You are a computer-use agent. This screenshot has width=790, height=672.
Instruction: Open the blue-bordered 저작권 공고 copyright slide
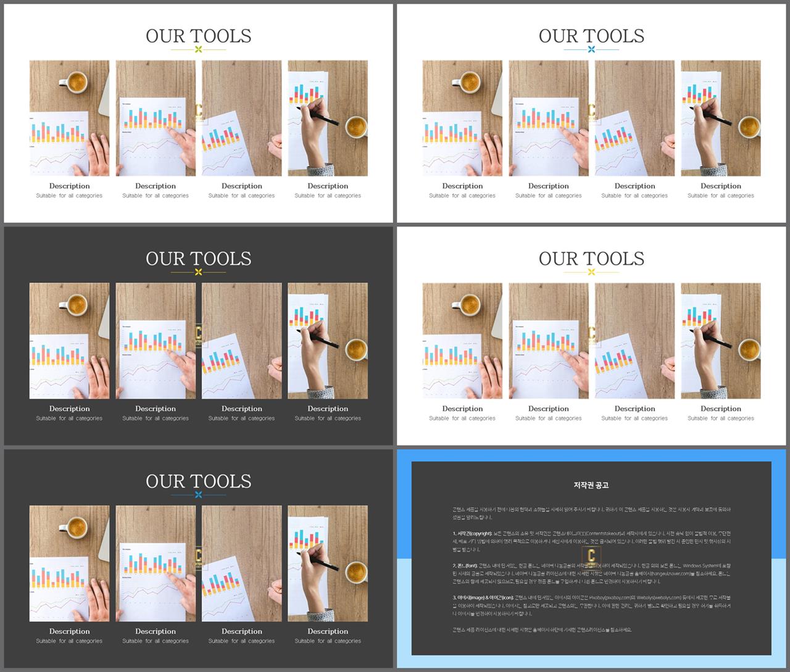pyautogui.click(x=591, y=558)
